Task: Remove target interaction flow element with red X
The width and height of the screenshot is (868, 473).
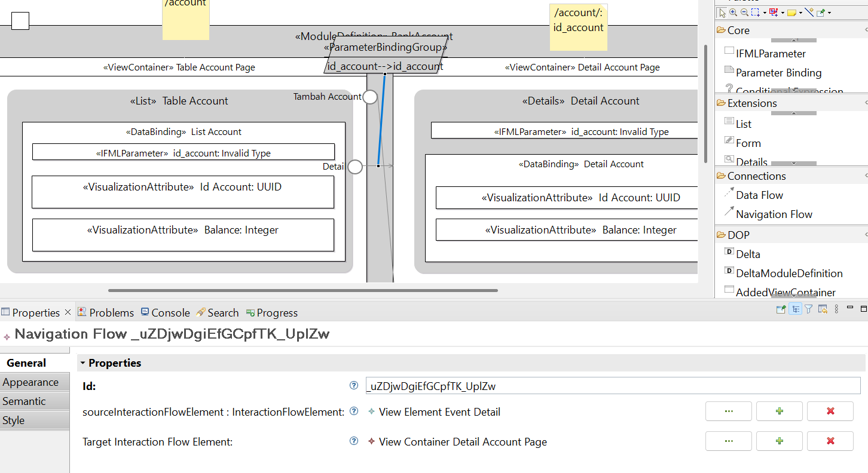Action: (x=830, y=441)
